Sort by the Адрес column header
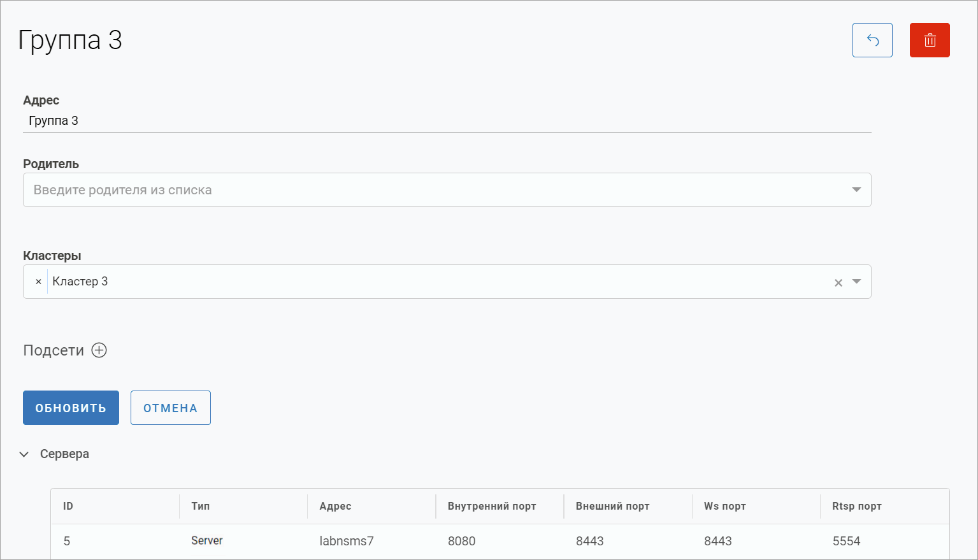This screenshot has height=560, width=978. point(335,506)
